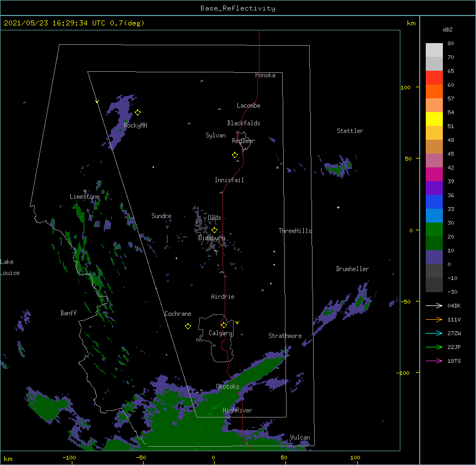Click the Didsbury label
476x465 pixels.
211,238
